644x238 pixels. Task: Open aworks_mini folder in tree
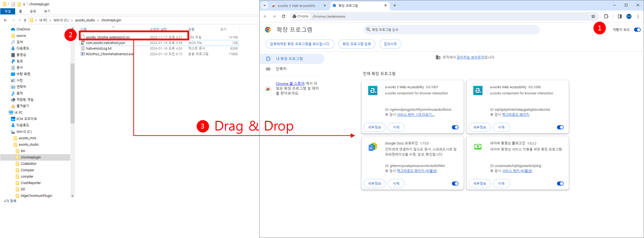tap(27, 138)
